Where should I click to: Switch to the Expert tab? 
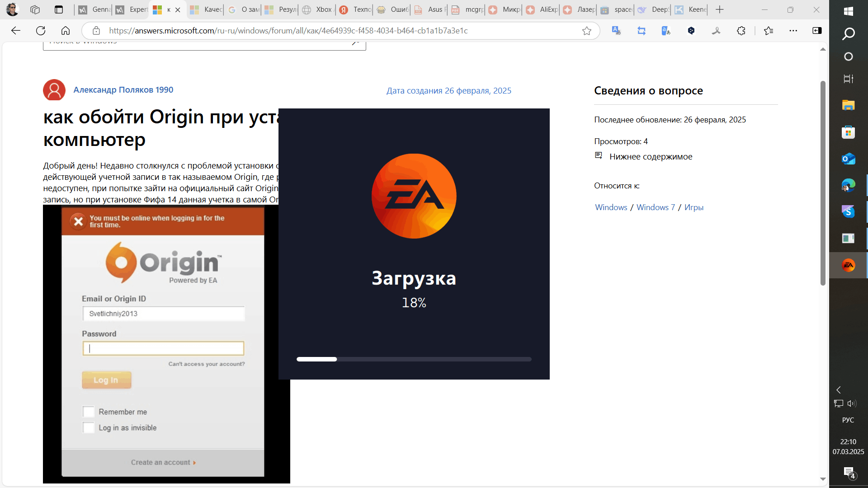tap(131, 9)
